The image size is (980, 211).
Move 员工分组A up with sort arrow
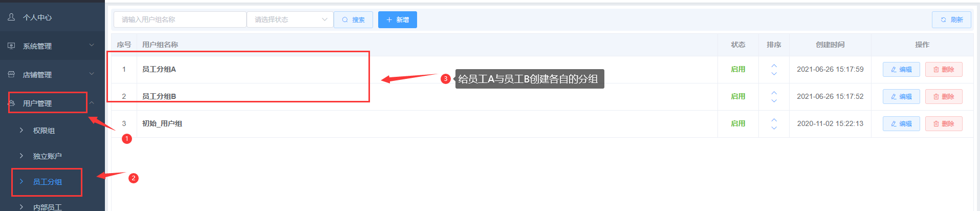point(774,66)
